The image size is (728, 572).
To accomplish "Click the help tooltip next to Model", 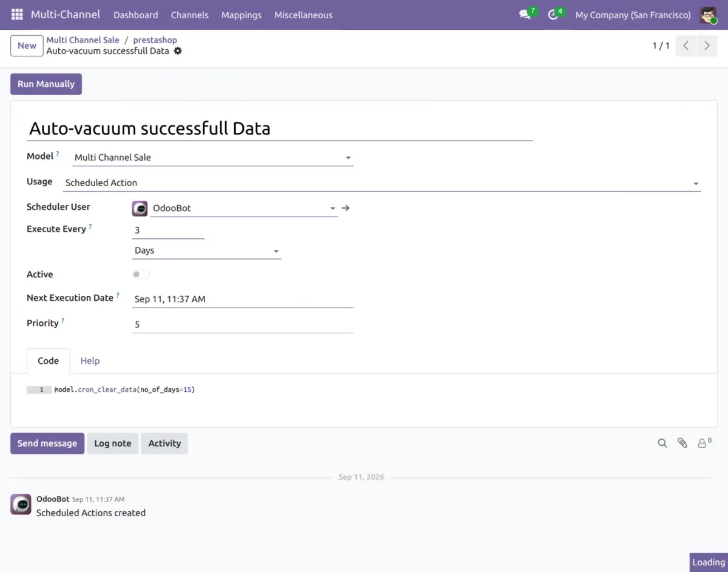I will pos(58,154).
